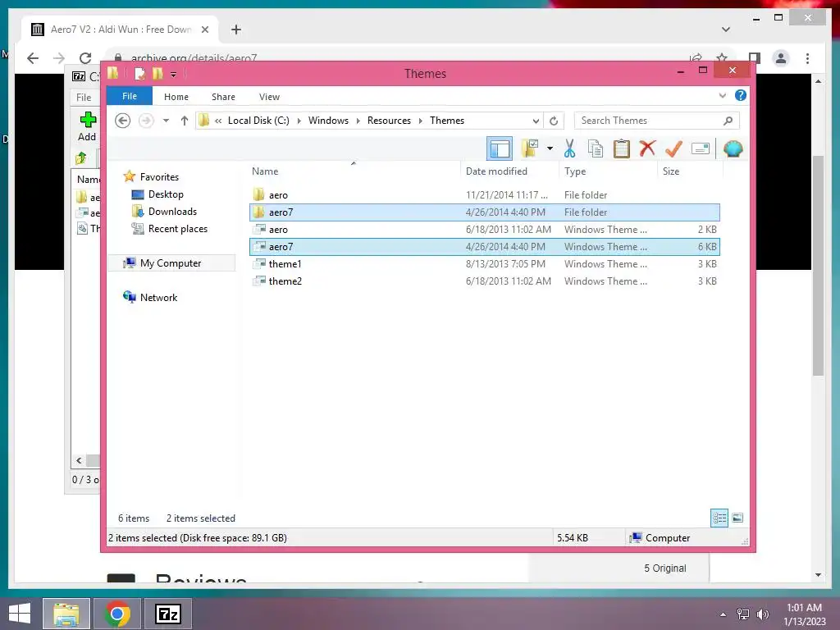Click Windows in the address breadcrumb

click(x=328, y=121)
